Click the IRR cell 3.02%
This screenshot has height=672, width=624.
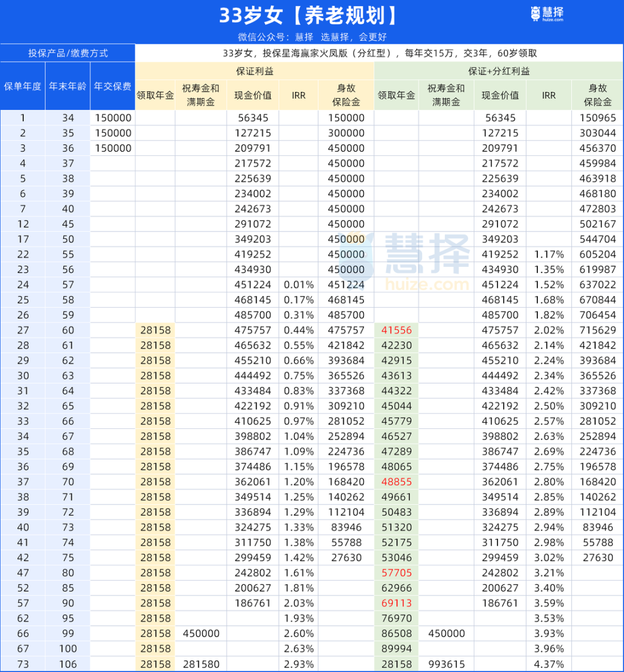coord(548,558)
